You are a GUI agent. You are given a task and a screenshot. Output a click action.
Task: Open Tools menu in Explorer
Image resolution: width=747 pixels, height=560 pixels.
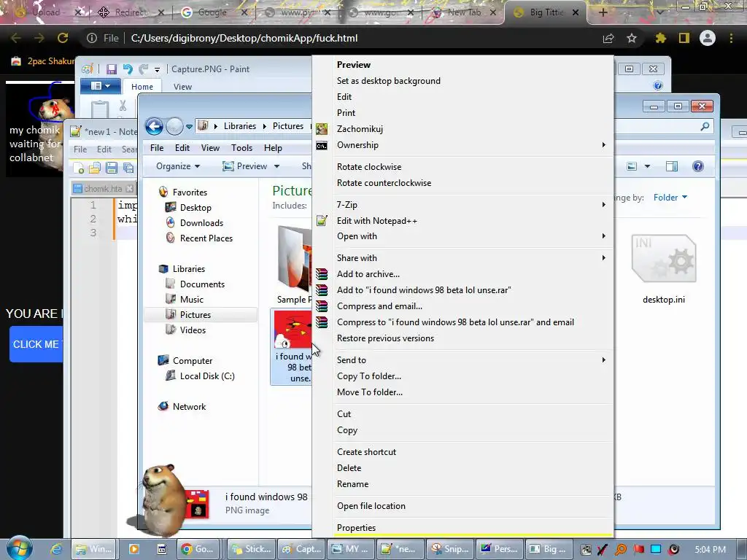(x=241, y=147)
